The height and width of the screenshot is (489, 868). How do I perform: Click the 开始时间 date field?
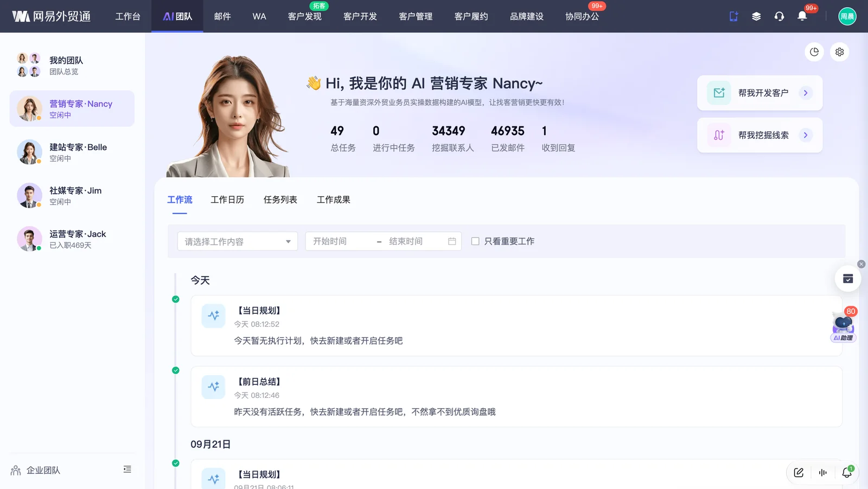click(341, 241)
